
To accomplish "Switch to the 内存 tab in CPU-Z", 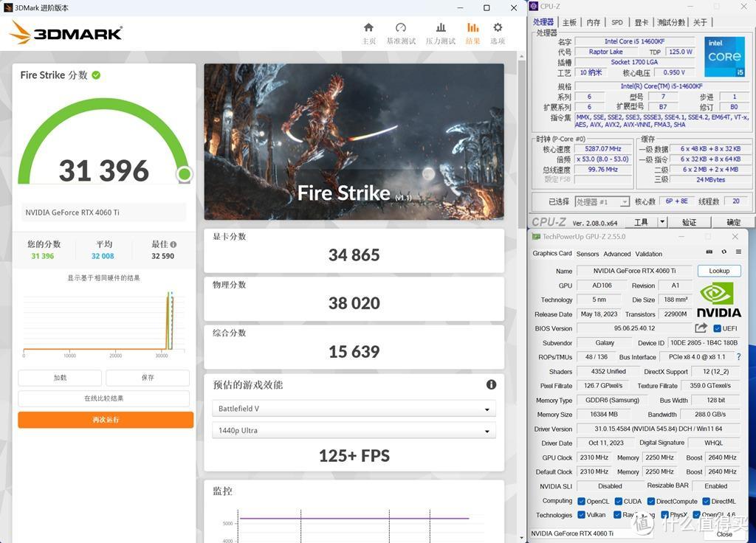I will (x=593, y=22).
